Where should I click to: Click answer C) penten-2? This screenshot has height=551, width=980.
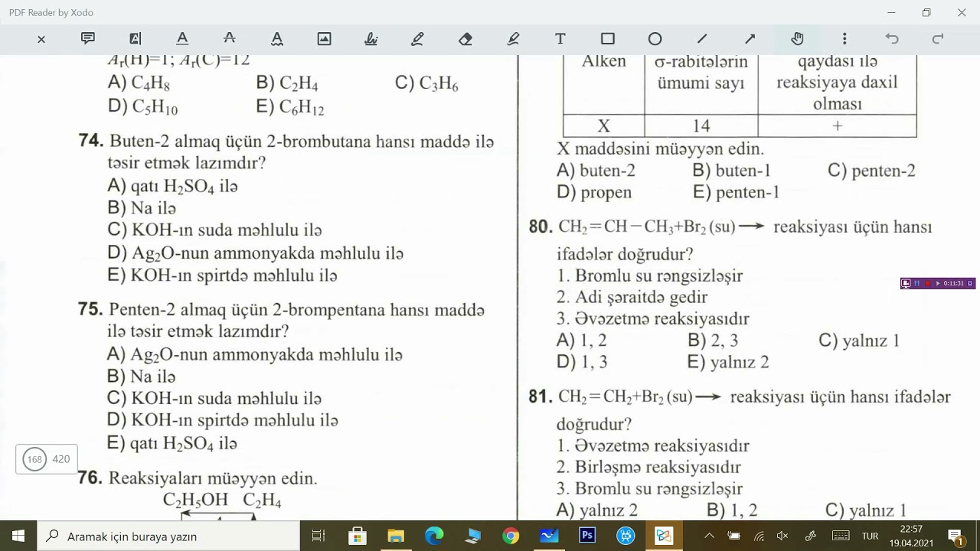pos(871,171)
